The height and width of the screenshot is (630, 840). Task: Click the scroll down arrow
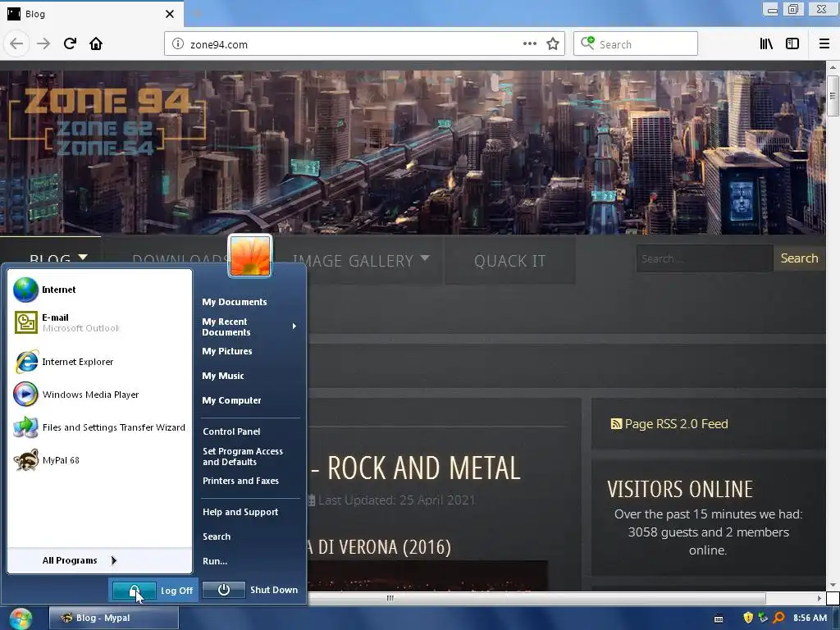point(833,585)
